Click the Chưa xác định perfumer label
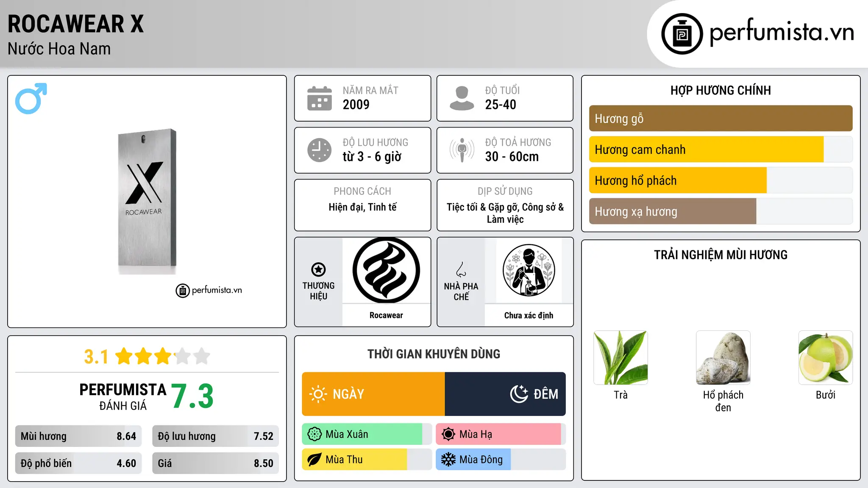Viewport: 868px width, 488px height. tap(529, 315)
